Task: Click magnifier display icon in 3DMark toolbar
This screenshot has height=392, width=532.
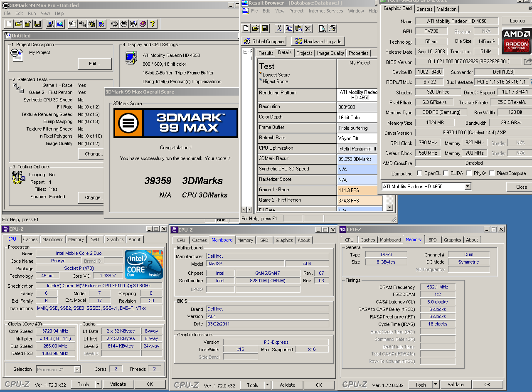Action: pyautogui.click(x=60, y=24)
